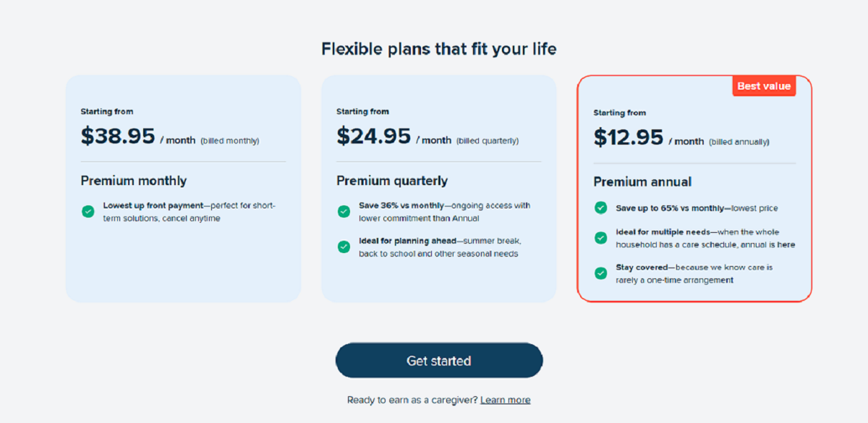Click the $38.95 monthly price
868x423 pixels.
pyautogui.click(x=118, y=136)
